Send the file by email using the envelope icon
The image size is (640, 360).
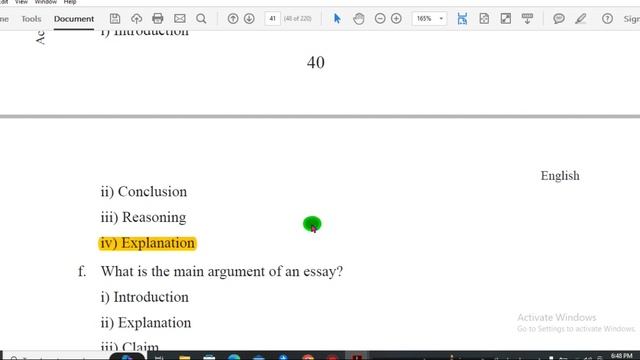(x=180, y=18)
